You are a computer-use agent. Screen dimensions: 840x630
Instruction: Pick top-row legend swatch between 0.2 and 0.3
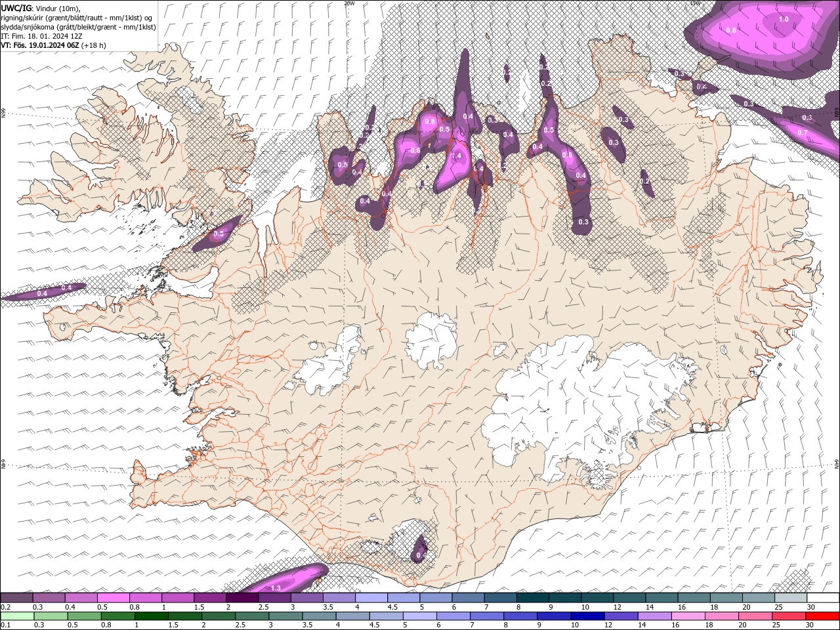[16, 598]
